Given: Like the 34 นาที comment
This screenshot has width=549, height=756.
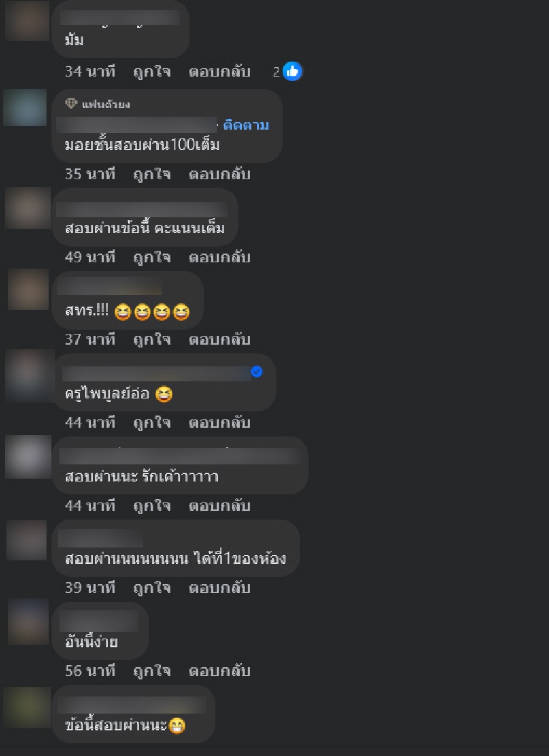Looking at the screenshot, I should [152, 72].
